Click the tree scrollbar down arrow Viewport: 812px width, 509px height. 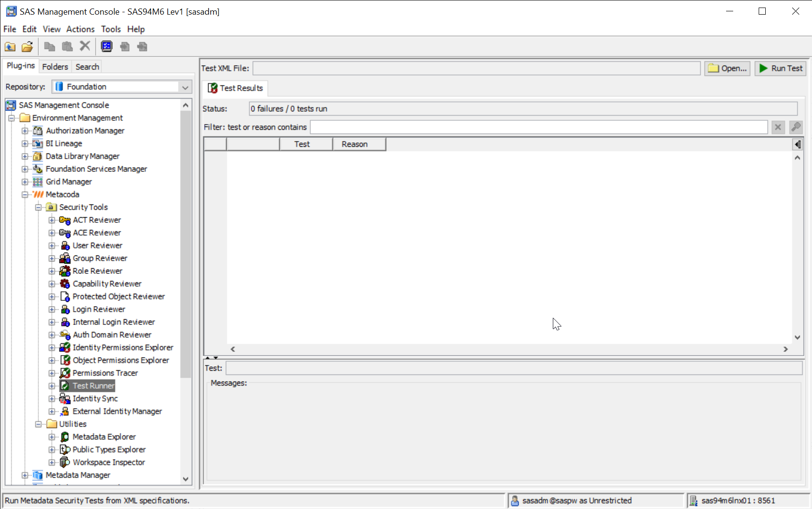pyautogui.click(x=186, y=479)
